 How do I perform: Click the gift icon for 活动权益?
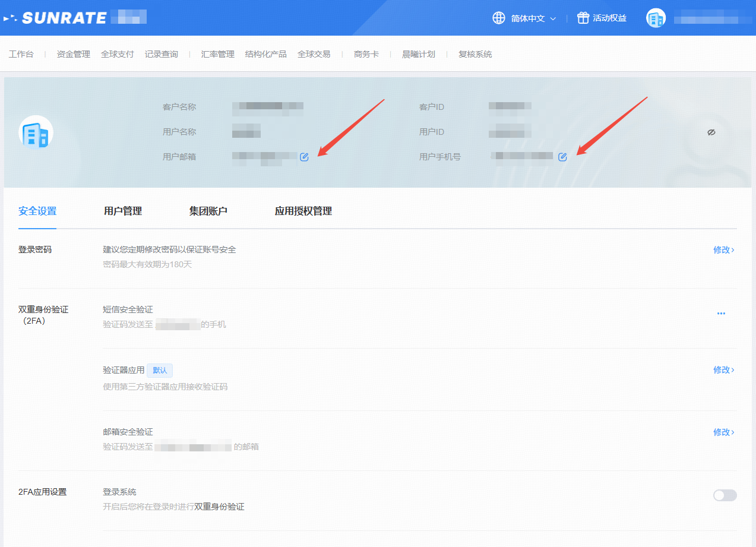583,18
